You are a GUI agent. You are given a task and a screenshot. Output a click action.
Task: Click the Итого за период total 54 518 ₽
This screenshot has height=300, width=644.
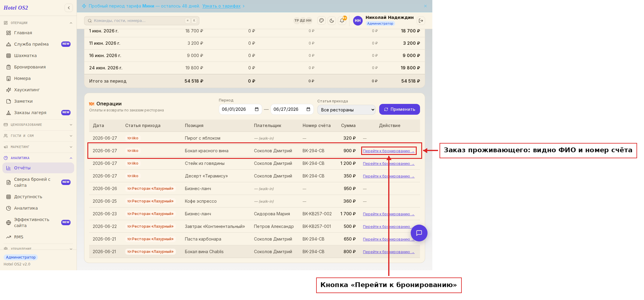tap(410, 81)
